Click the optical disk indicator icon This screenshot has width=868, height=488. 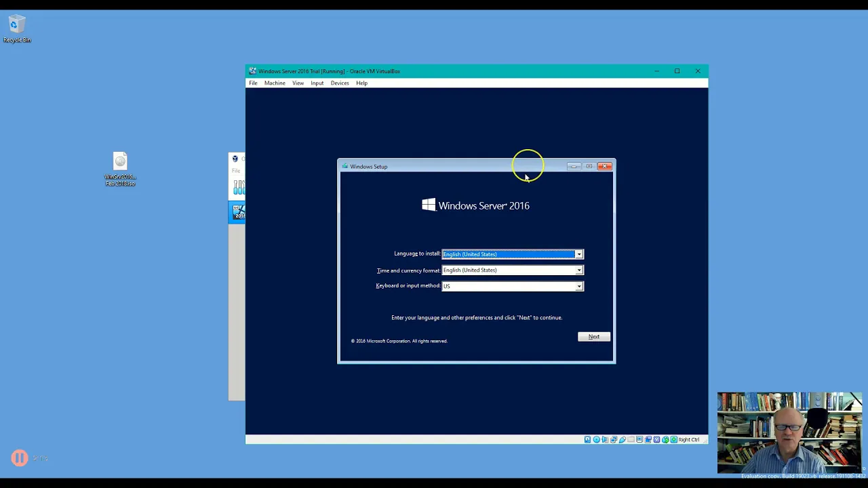click(597, 440)
